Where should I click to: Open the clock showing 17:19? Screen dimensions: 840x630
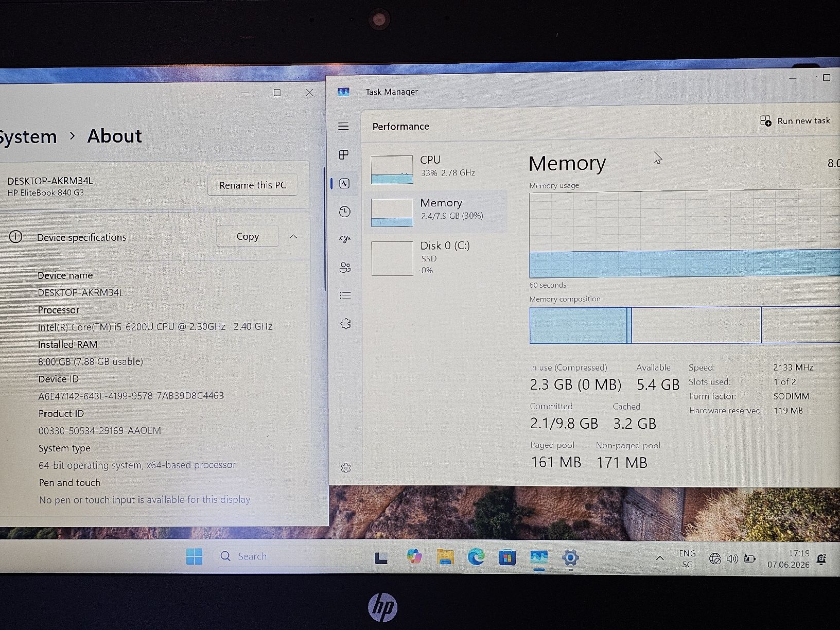click(x=788, y=559)
